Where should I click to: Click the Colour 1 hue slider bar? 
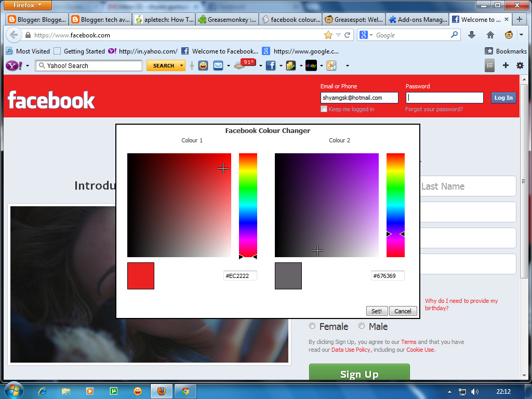tap(248, 205)
